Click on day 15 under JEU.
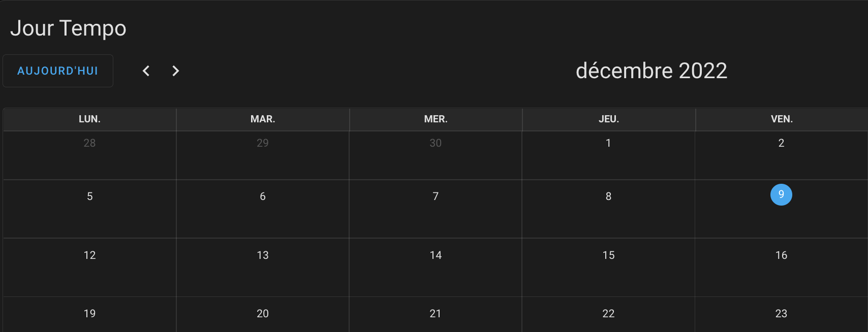868x332 pixels. tap(608, 255)
